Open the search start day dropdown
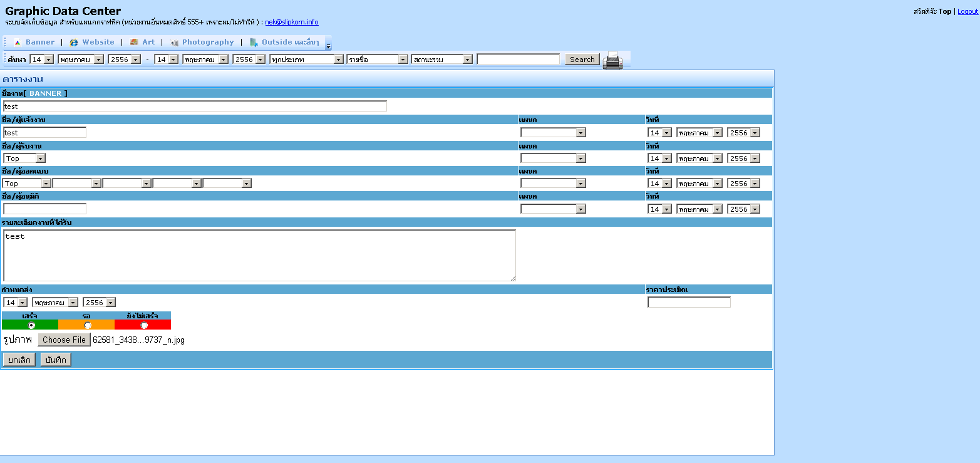 pyautogui.click(x=42, y=60)
